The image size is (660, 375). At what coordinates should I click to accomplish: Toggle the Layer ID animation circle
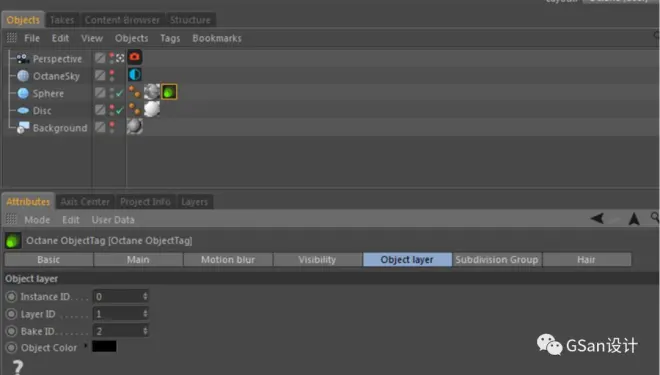point(11,314)
